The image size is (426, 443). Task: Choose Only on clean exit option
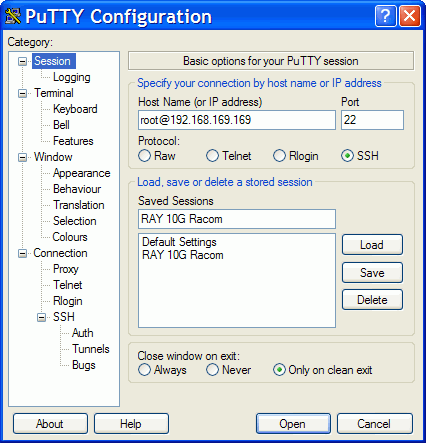(279, 370)
